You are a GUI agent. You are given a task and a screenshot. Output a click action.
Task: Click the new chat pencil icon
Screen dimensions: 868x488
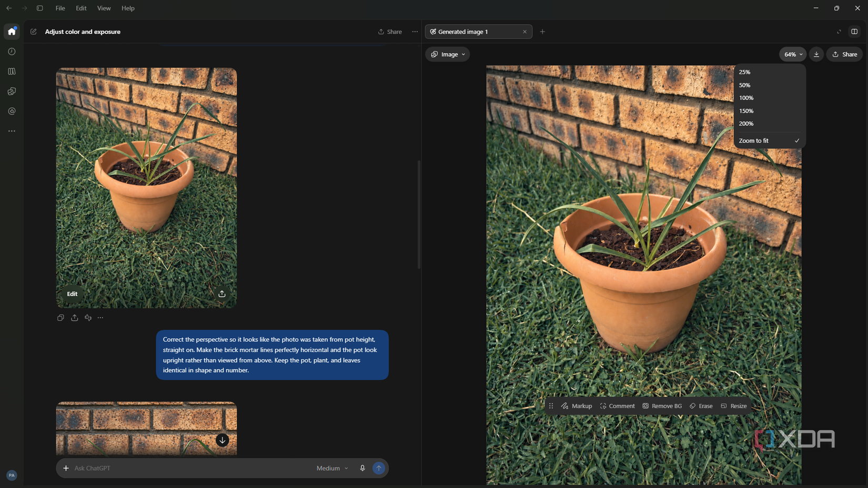coord(34,32)
